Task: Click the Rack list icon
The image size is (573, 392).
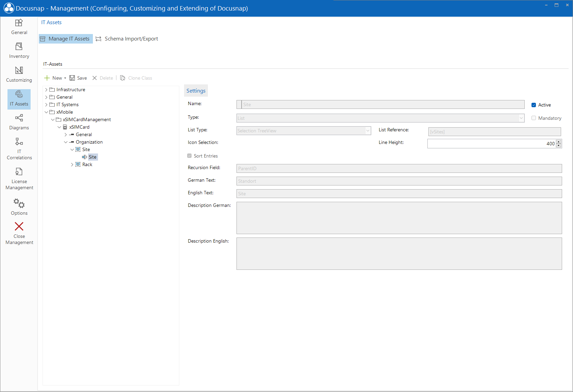Action: [x=78, y=164]
